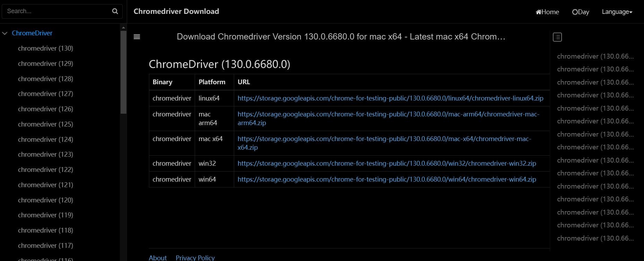This screenshot has height=261, width=644.
Task: Open the mac-arm64 chromedriver zip URL
Action: click(x=388, y=118)
